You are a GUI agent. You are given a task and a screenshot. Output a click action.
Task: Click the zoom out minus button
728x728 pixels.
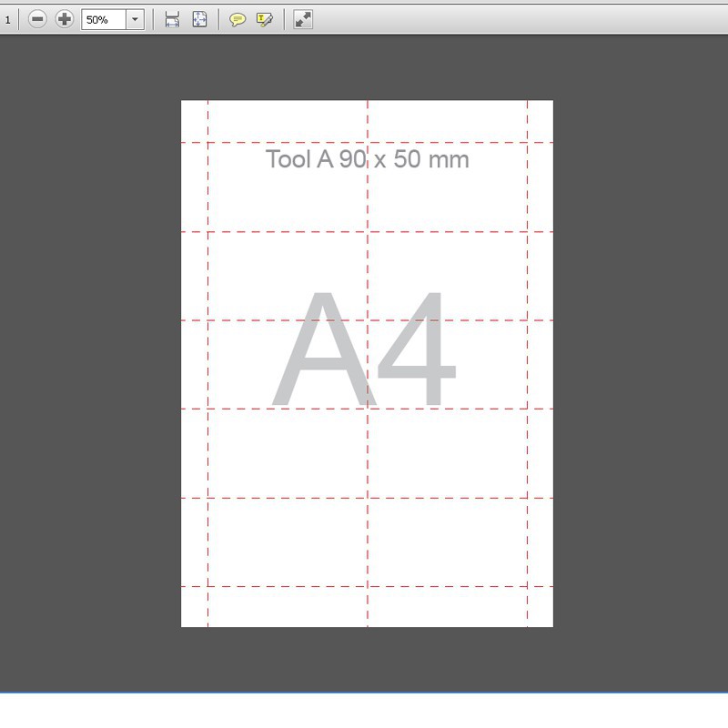point(37,19)
